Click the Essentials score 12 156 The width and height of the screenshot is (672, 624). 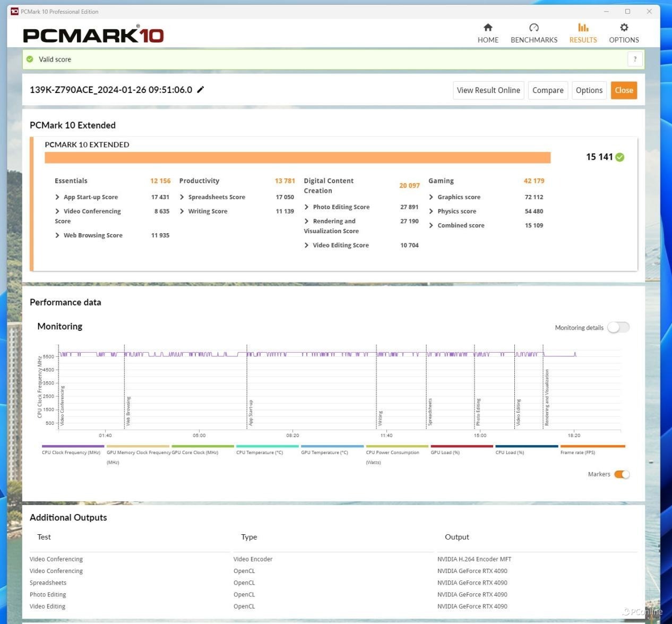160,181
